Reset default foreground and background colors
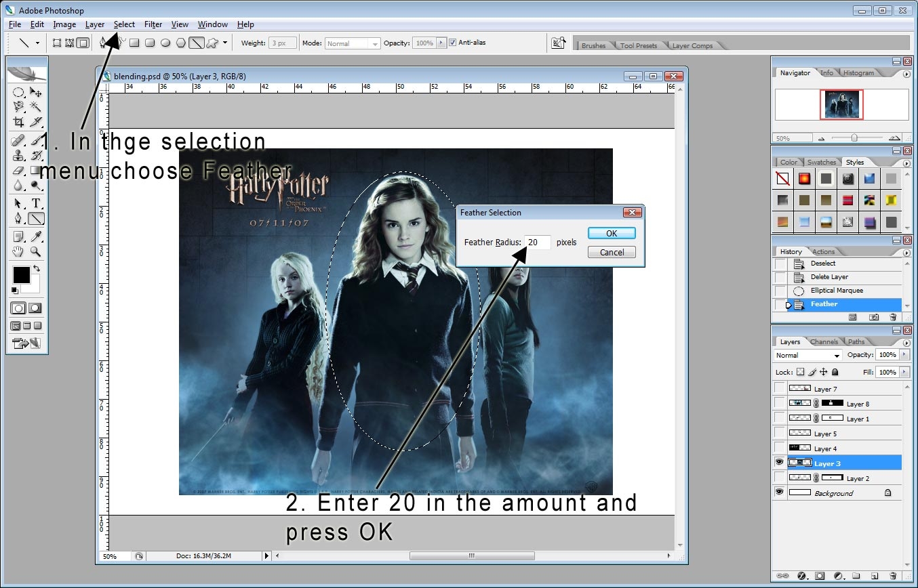The image size is (918, 588). (15, 290)
